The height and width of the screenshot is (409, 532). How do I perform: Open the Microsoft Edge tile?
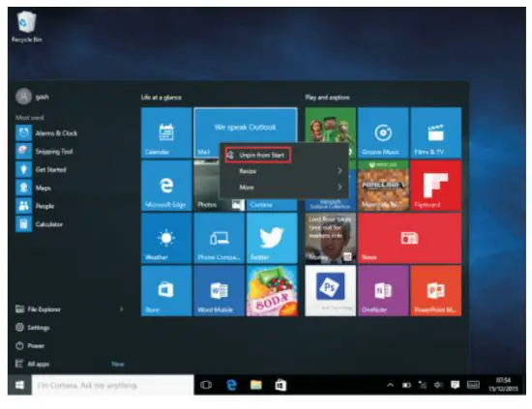pos(166,186)
